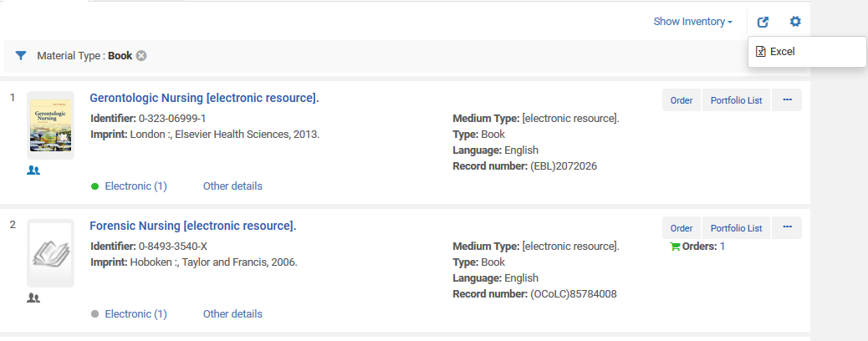Click the Orders shopping cart icon

pyautogui.click(x=675, y=247)
